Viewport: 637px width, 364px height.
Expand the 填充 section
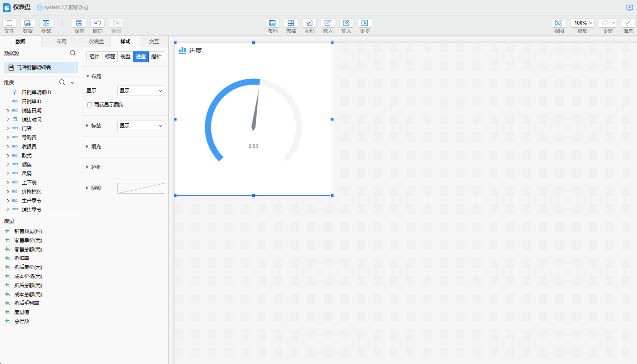(x=96, y=147)
